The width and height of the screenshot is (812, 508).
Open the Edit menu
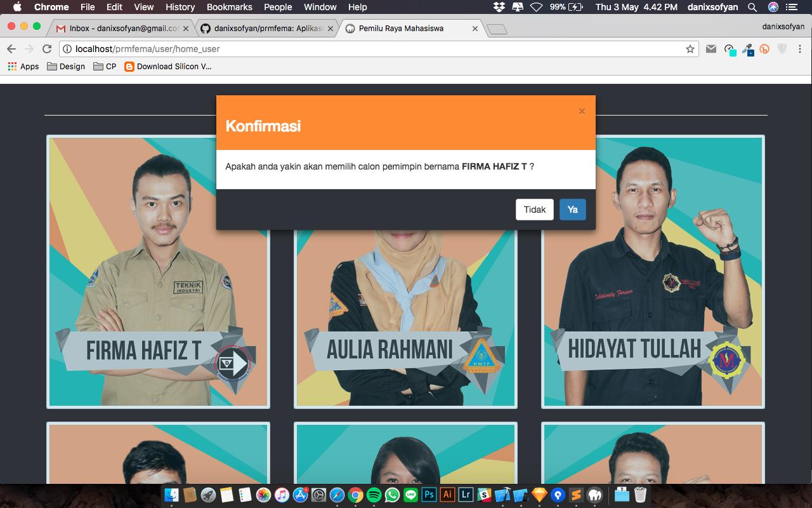(114, 7)
